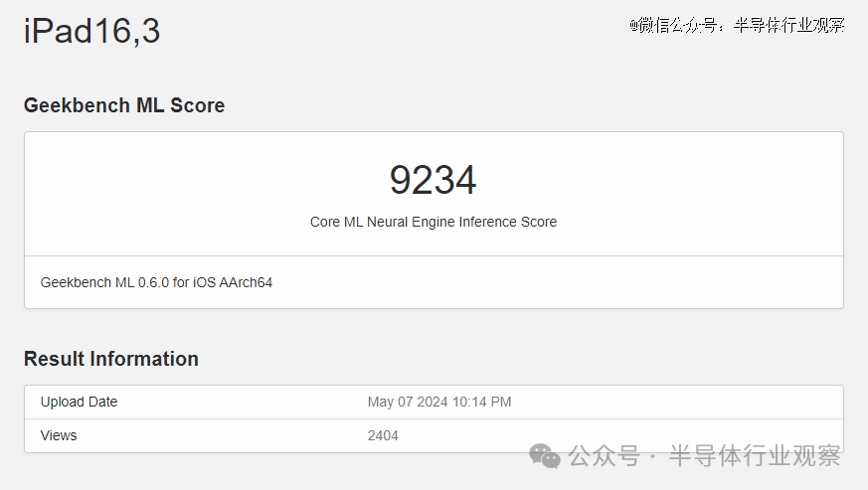Click the May 07 2024 10:14 PM value
The image size is (868, 490).
[x=439, y=402]
